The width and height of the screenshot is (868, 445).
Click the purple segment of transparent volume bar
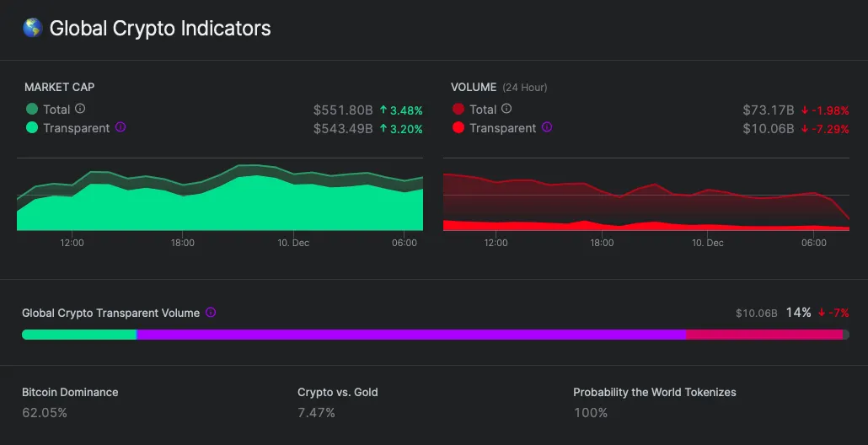(x=412, y=335)
